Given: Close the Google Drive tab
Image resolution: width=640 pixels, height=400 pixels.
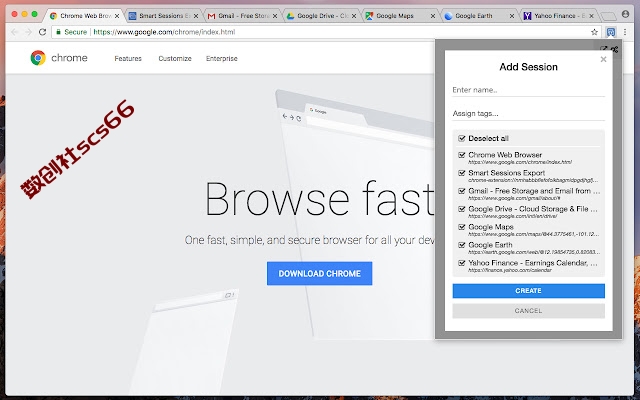Looking at the screenshot, I should tap(354, 16).
